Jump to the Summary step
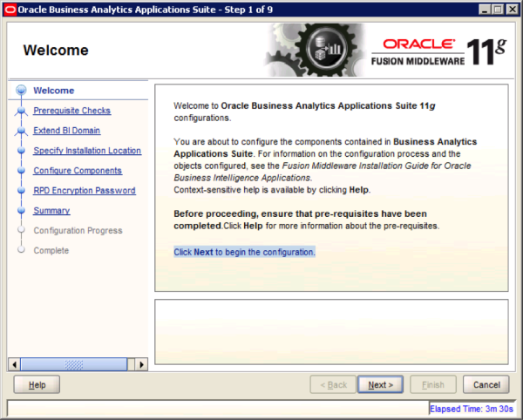The width and height of the screenshot is (523, 420). [x=51, y=211]
